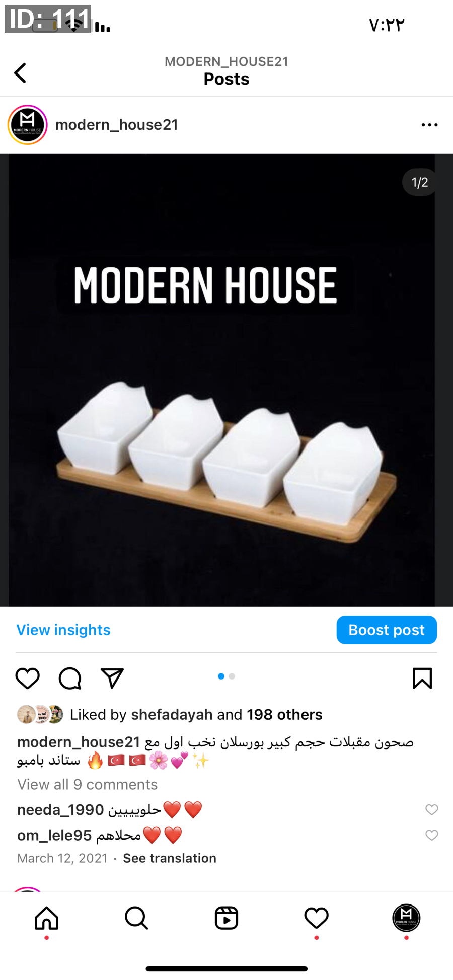
Task: Like needa_1990's comment
Action: tap(432, 809)
